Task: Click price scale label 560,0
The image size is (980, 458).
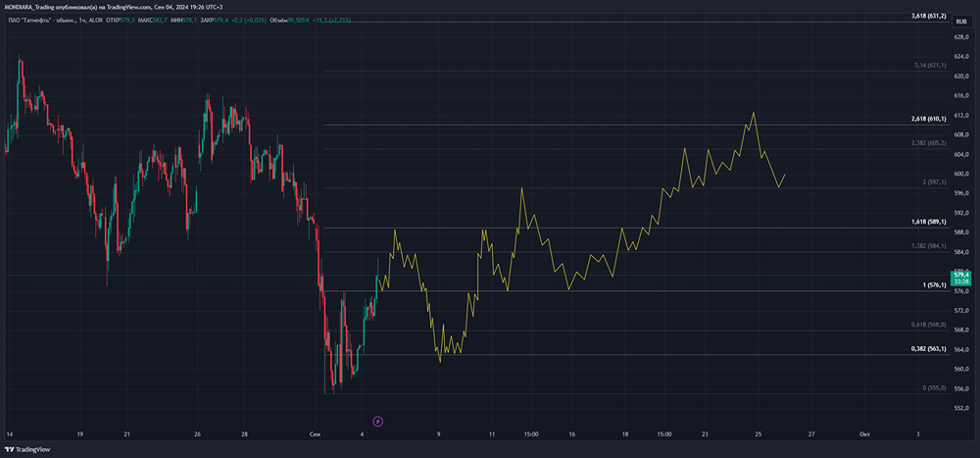Action: point(959,369)
